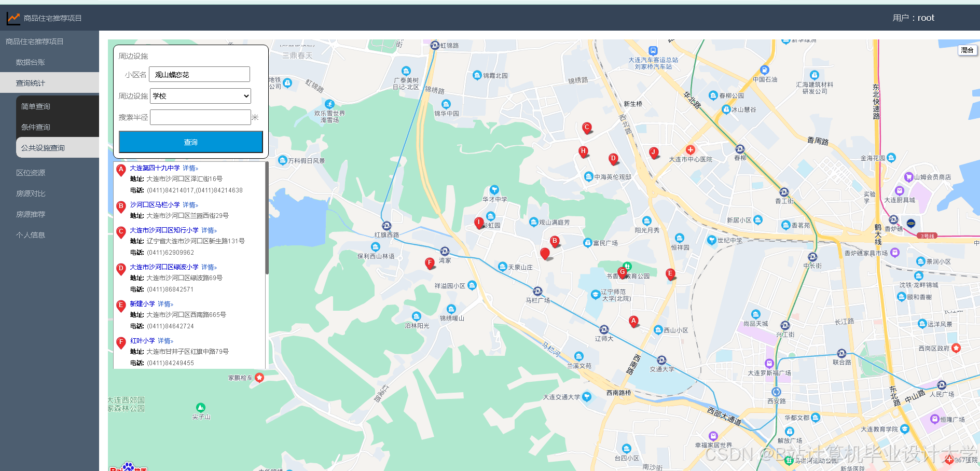The image size is (980, 471).
Task: Click red map marker G near 书香公园
Action: pos(622,273)
